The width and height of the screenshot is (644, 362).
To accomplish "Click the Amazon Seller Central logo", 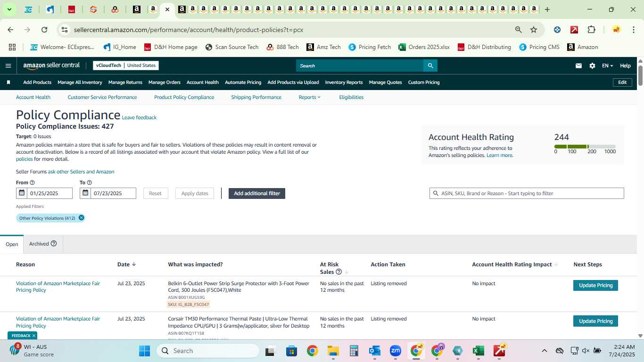I will (51, 66).
